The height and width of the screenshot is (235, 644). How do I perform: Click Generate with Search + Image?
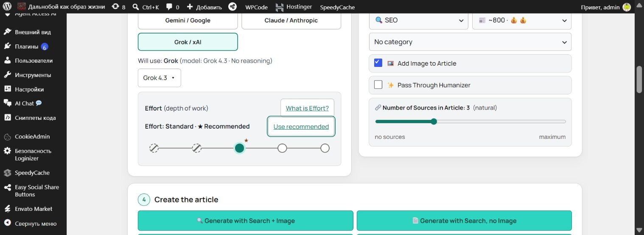click(246, 221)
